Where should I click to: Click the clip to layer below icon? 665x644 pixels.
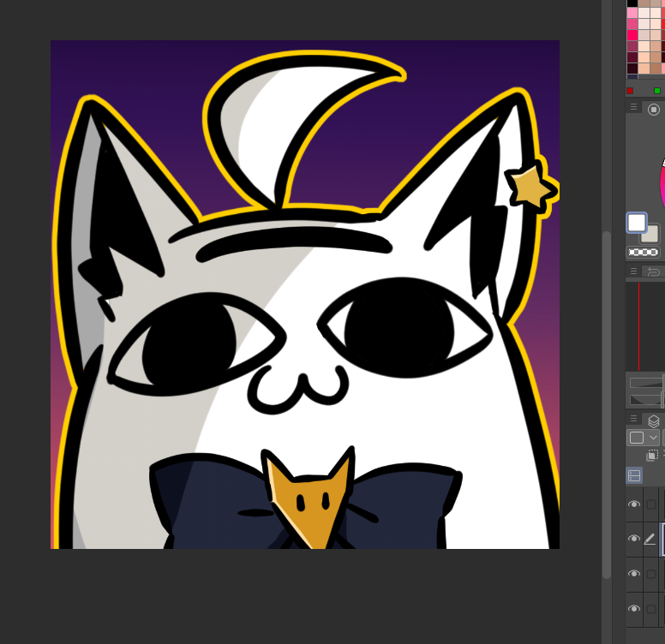[x=652, y=456]
